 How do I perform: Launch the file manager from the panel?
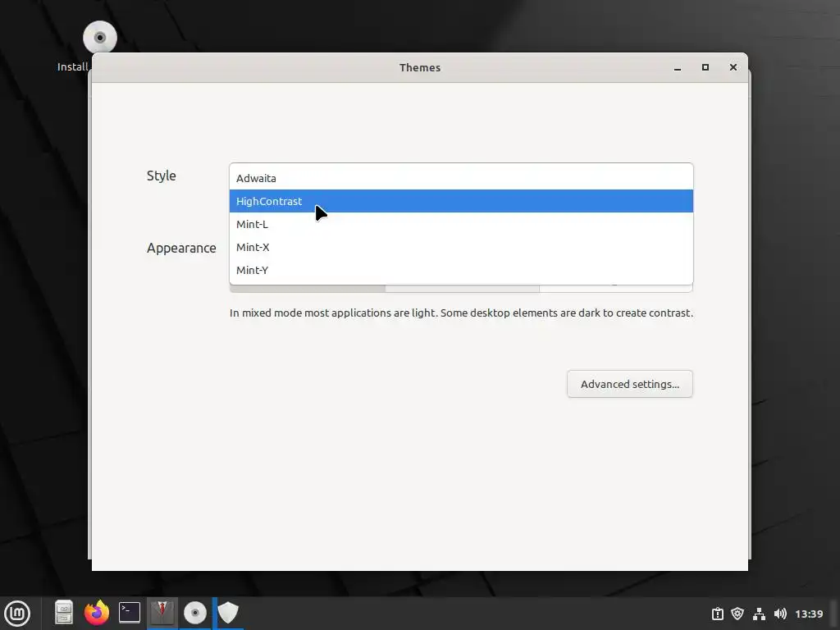pos(64,612)
